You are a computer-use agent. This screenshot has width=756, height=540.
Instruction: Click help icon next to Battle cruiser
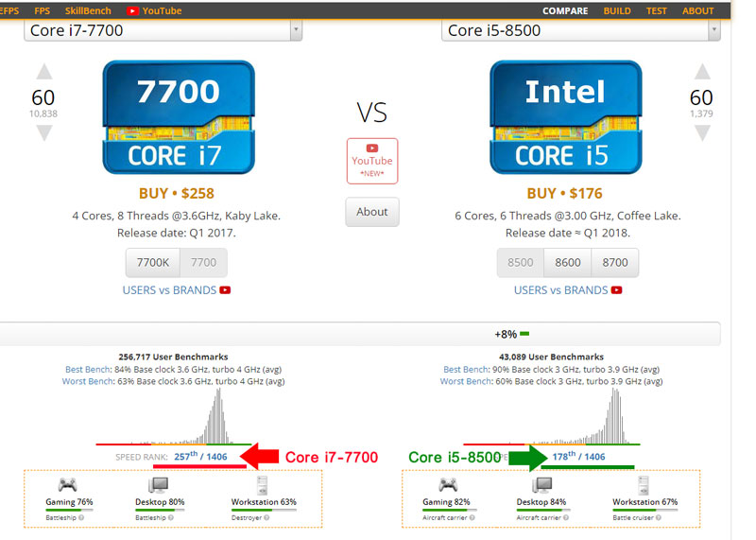(x=659, y=517)
